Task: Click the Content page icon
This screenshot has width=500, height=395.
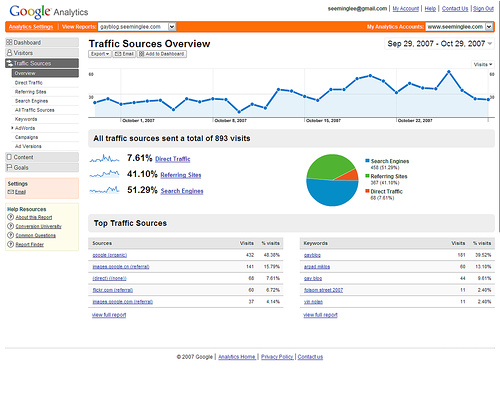Action: click(9, 157)
